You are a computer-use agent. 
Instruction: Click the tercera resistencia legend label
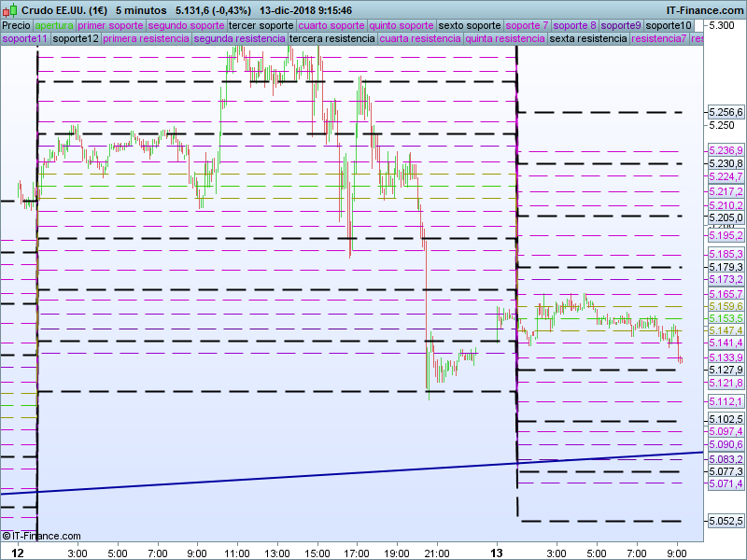[x=332, y=38]
